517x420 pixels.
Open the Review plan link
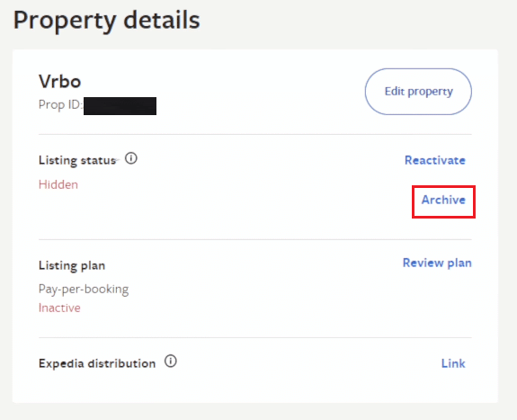(x=437, y=263)
